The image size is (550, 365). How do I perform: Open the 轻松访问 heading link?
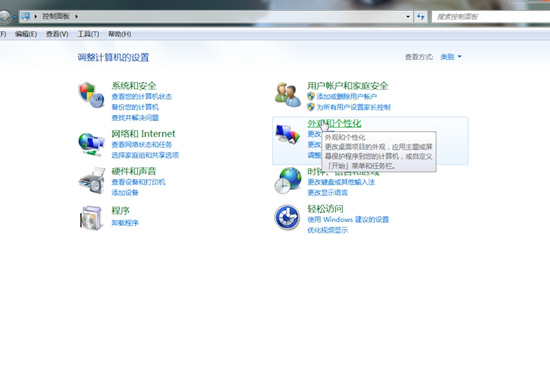325,209
